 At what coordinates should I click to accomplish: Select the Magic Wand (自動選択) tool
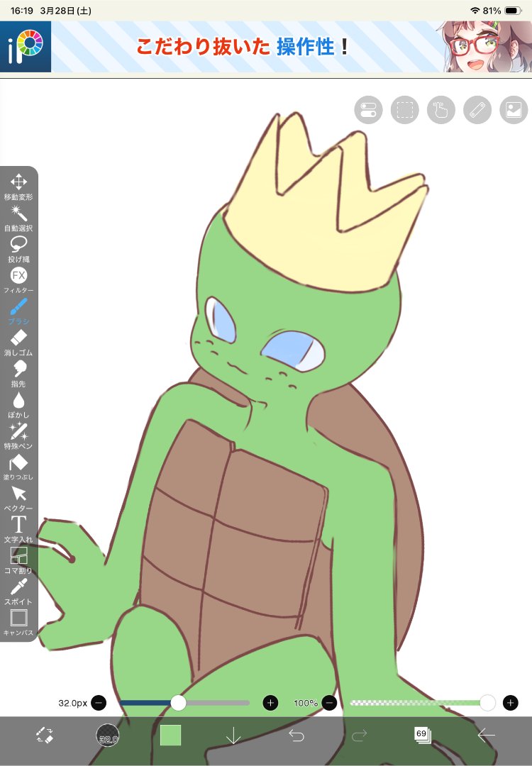[x=18, y=218]
